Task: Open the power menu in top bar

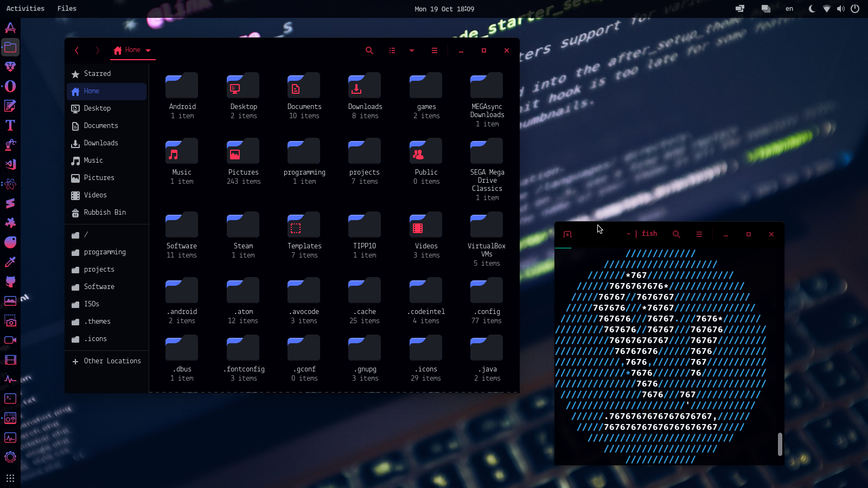Action: [x=855, y=9]
